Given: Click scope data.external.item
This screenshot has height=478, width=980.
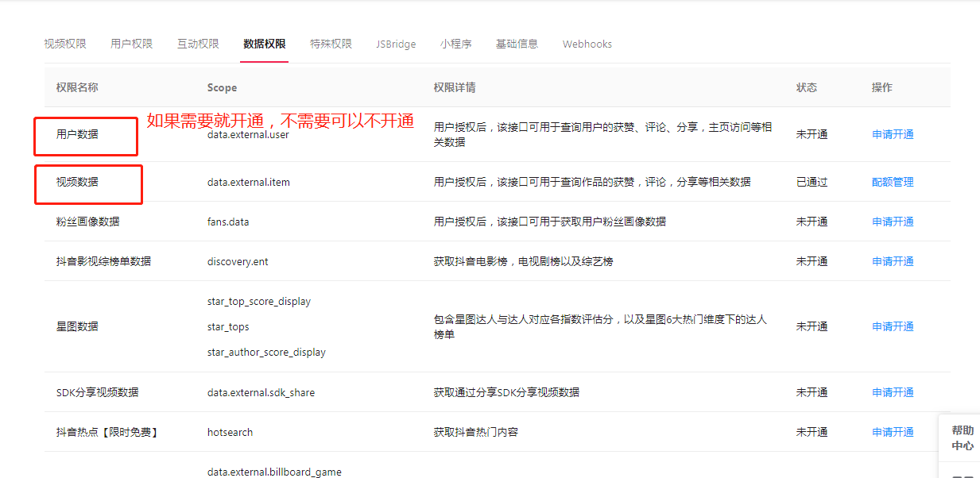Looking at the screenshot, I should [x=249, y=182].
